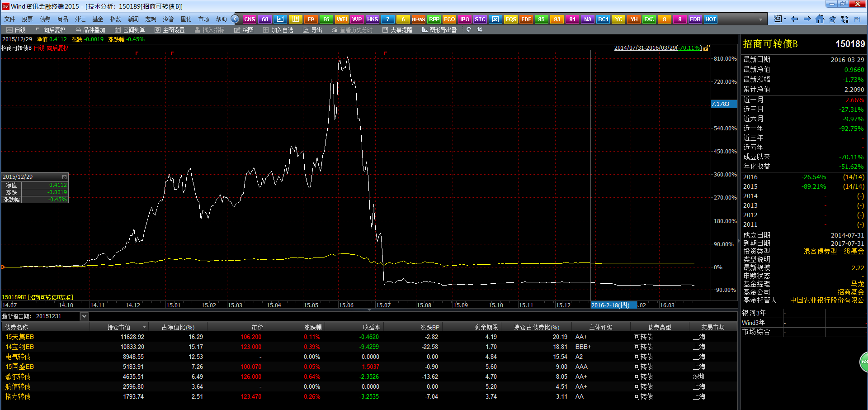This screenshot has width=868, height=410.
Task: Open the 帮助 menu
Action: coord(221,19)
